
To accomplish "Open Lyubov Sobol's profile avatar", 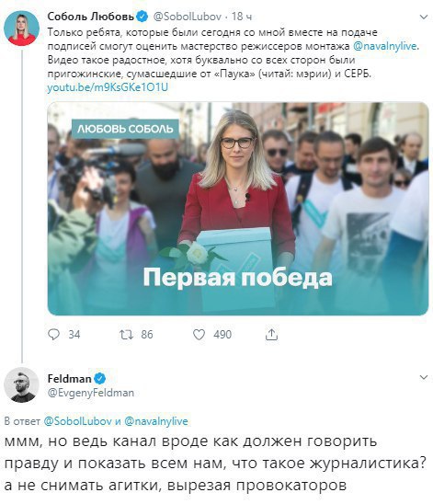I will [x=21, y=28].
